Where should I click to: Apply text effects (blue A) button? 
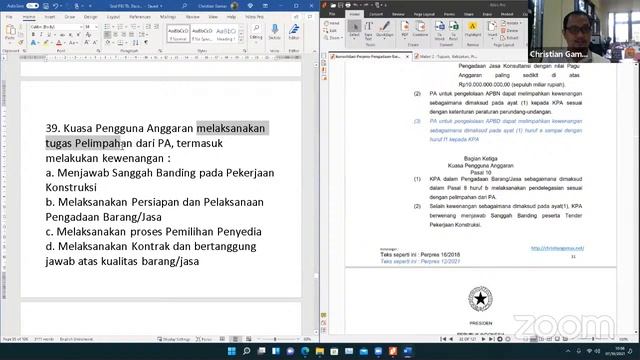pyautogui.click(x=33, y=42)
